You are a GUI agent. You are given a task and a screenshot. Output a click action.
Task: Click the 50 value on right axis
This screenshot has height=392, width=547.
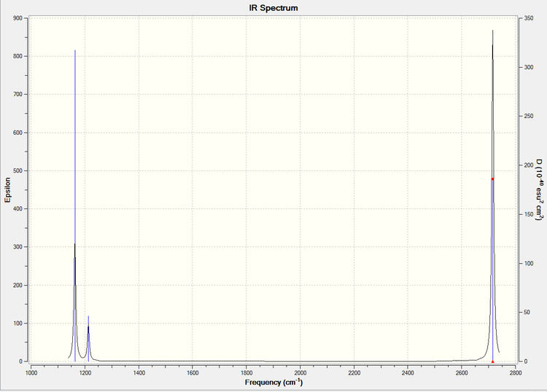click(x=527, y=312)
